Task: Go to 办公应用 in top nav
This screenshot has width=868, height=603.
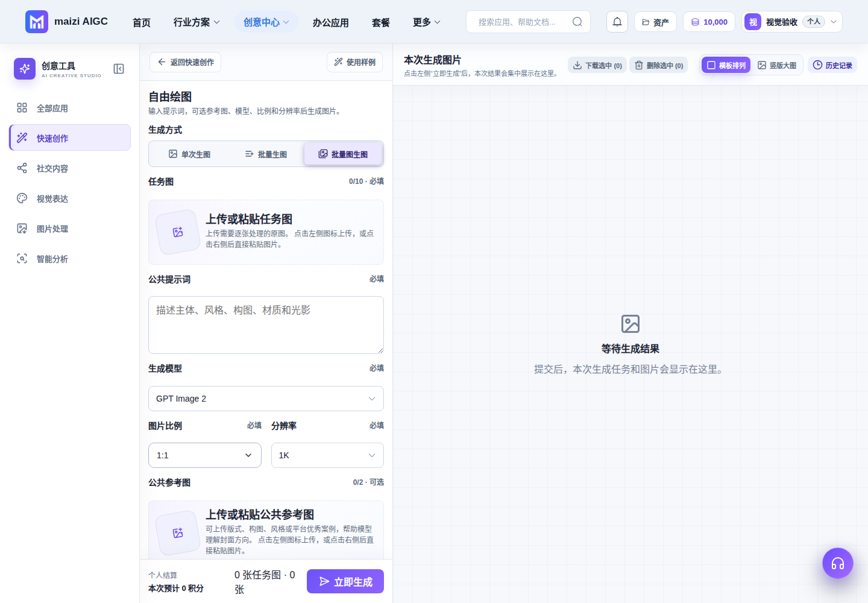Action: pyautogui.click(x=330, y=22)
